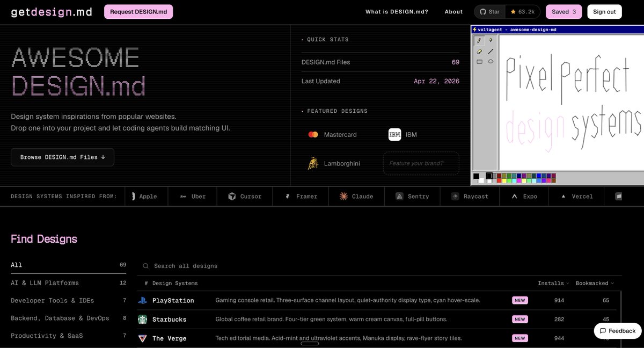The height and width of the screenshot is (348, 644).
Task: Pick the navy blue palette swatch
Action: (x=519, y=176)
